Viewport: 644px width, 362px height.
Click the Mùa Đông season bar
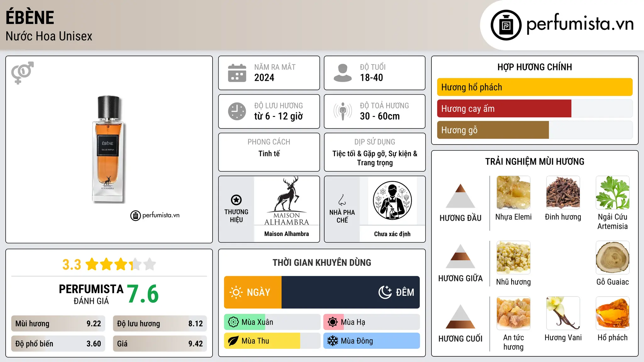371,341
